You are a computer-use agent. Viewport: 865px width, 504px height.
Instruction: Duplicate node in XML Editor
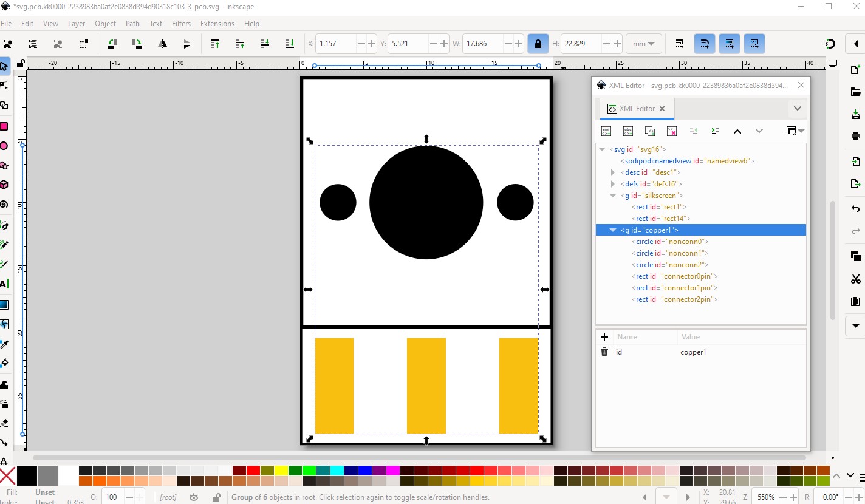[x=650, y=131]
